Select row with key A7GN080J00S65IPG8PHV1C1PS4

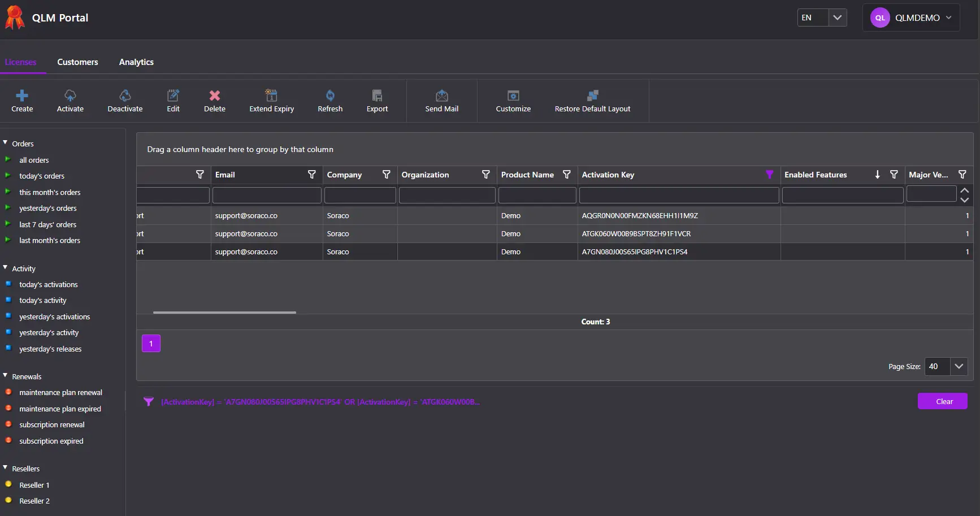pyautogui.click(x=554, y=252)
